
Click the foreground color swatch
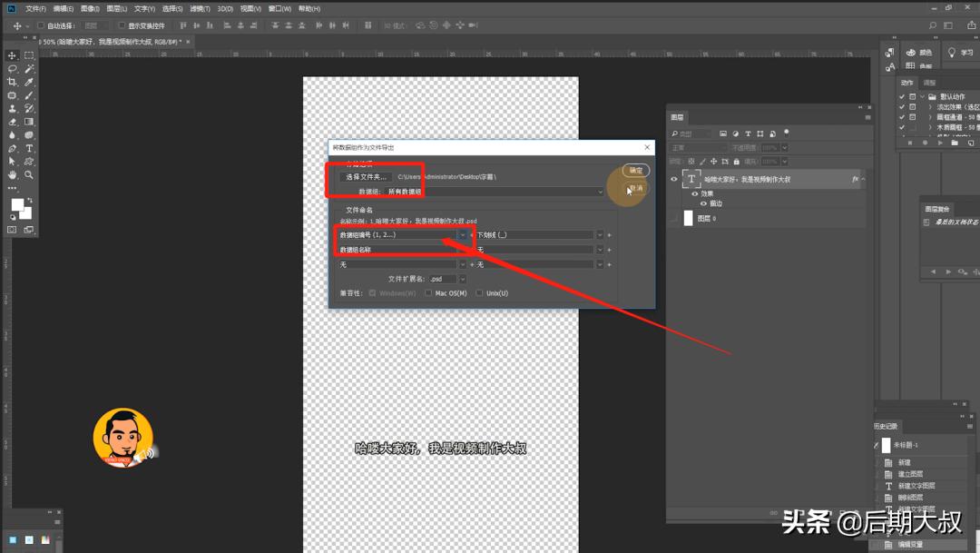16,205
